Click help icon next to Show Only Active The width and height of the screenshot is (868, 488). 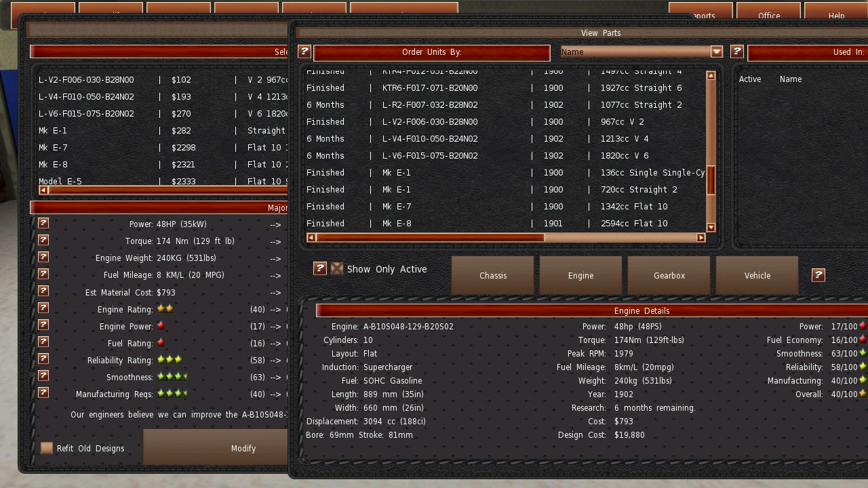pyautogui.click(x=319, y=268)
